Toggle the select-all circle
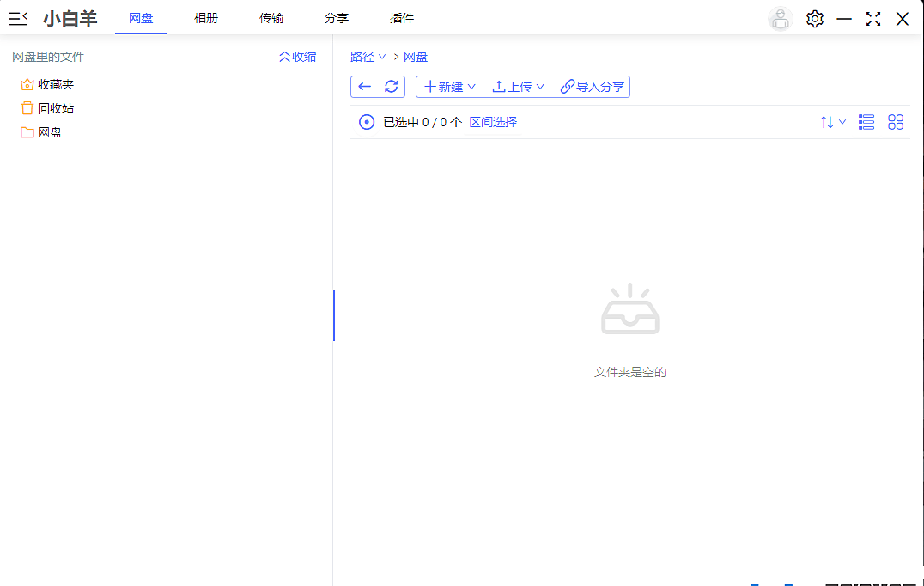The width and height of the screenshot is (924, 586). click(366, 122)
